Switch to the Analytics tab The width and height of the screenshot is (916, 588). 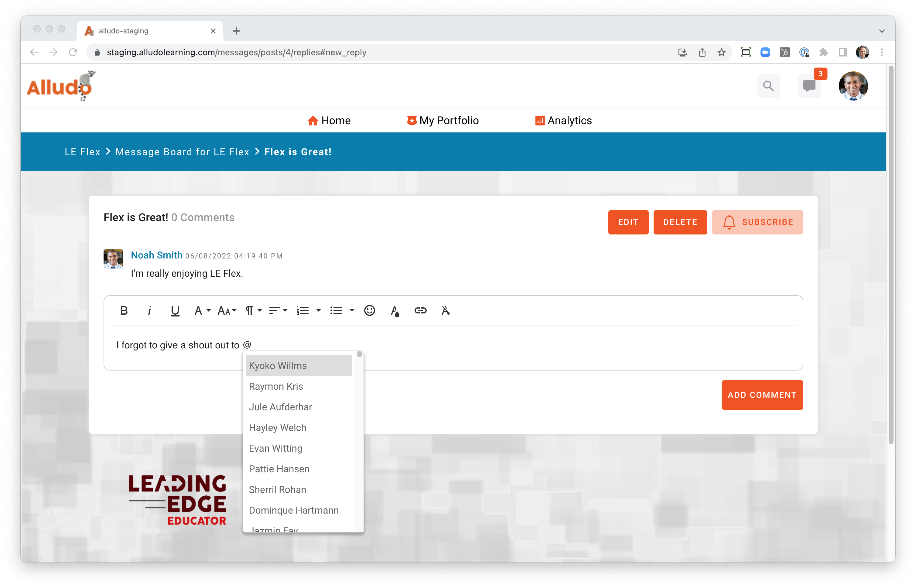[563, 120]
